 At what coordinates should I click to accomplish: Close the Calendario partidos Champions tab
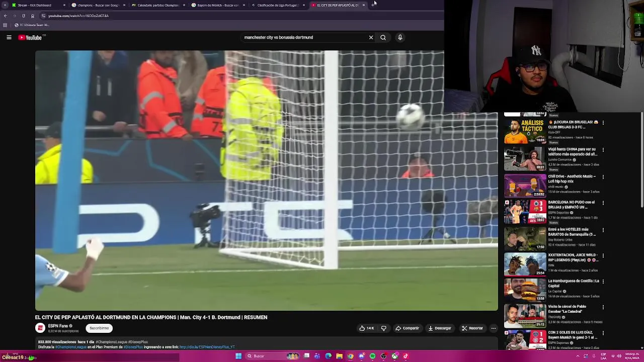[184, 5]
